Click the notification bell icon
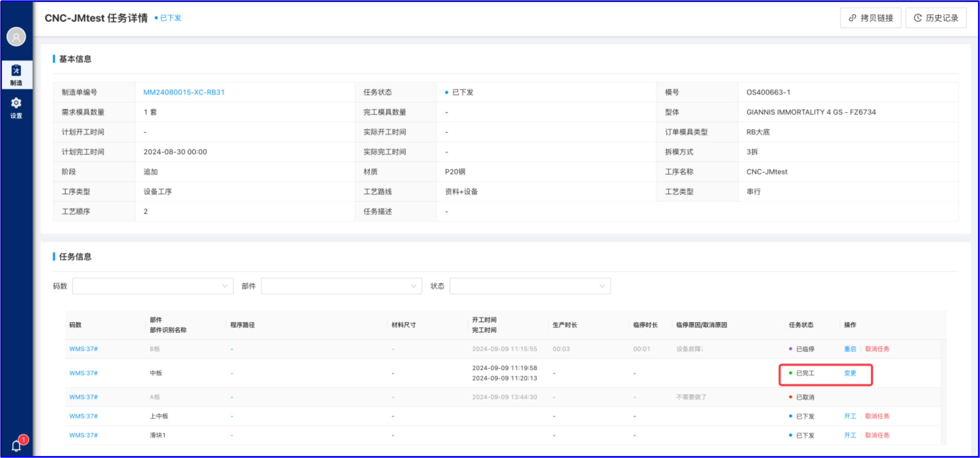980x458 pixels. (16, 446)
